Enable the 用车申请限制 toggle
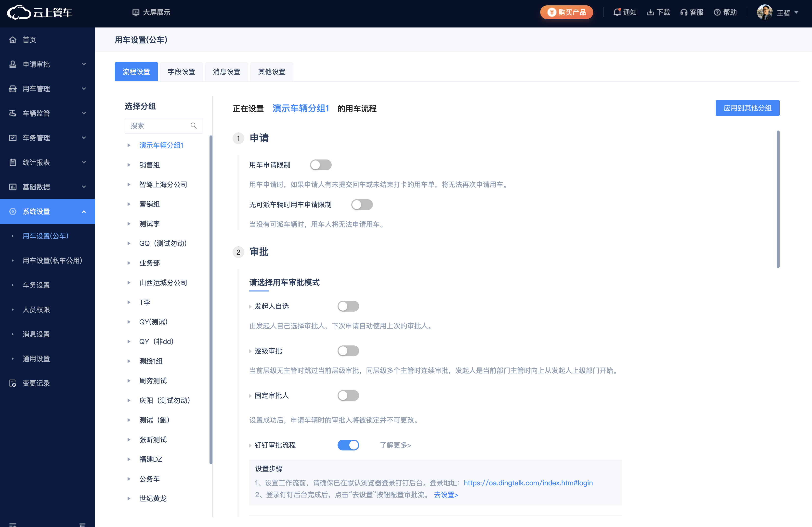812x527 pixels. pyautogui.click(x=321, y=165)
